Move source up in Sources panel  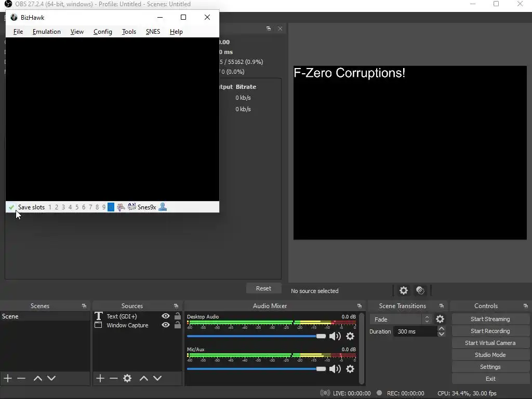point(144,378)
